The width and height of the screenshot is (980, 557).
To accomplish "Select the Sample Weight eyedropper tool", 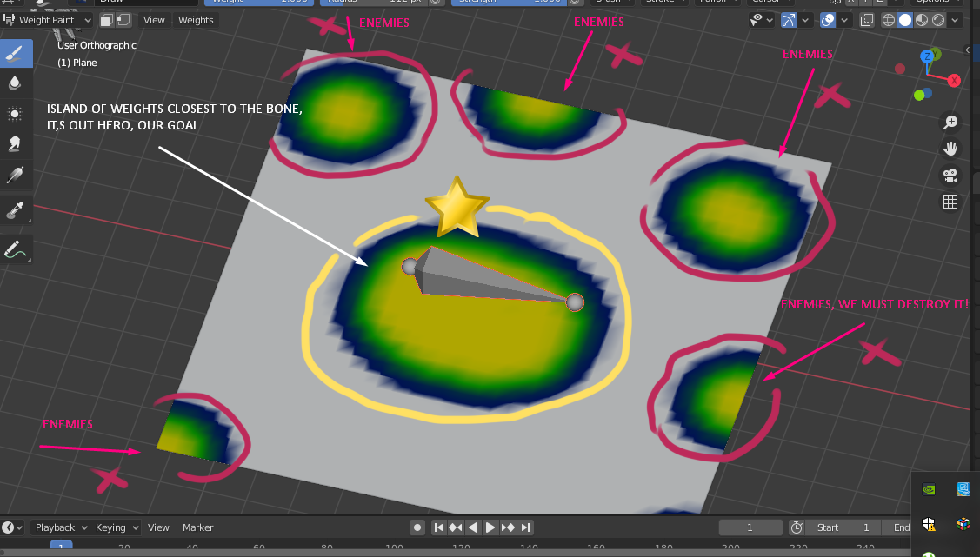I will pyautogui.click(x=15, y=210).
